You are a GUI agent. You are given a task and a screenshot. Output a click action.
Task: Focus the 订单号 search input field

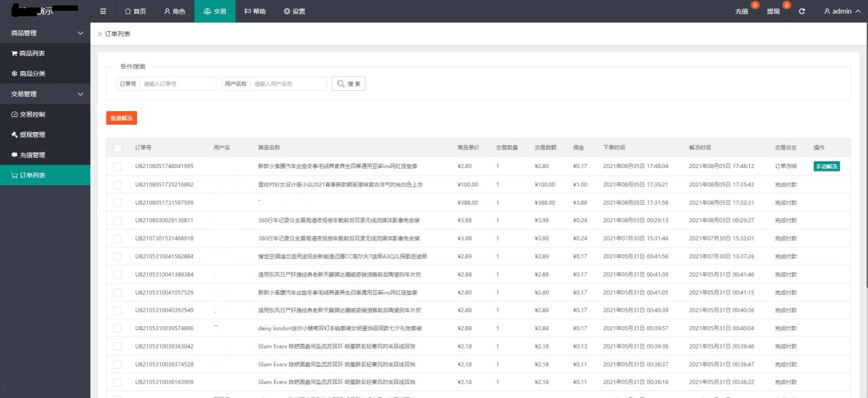178,83
